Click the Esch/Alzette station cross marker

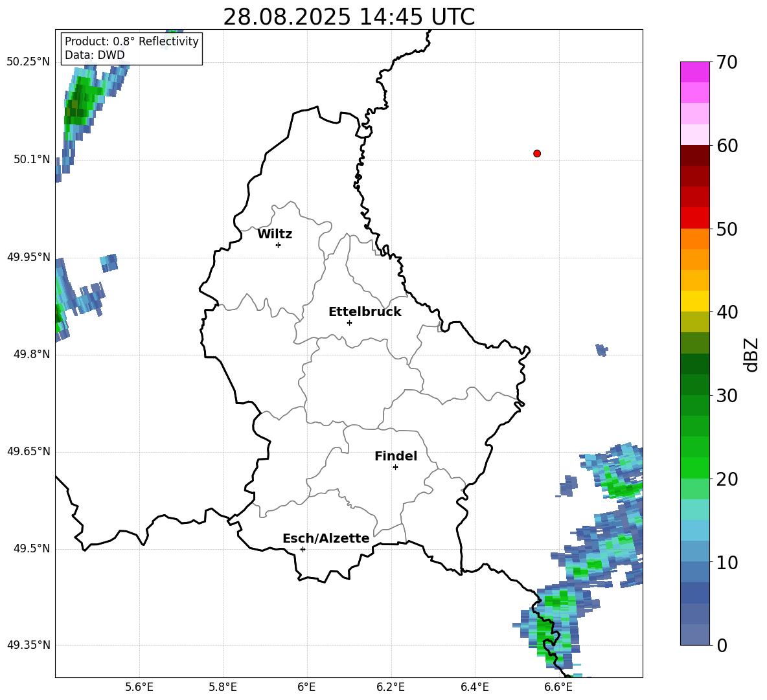[x=303, y=549]
